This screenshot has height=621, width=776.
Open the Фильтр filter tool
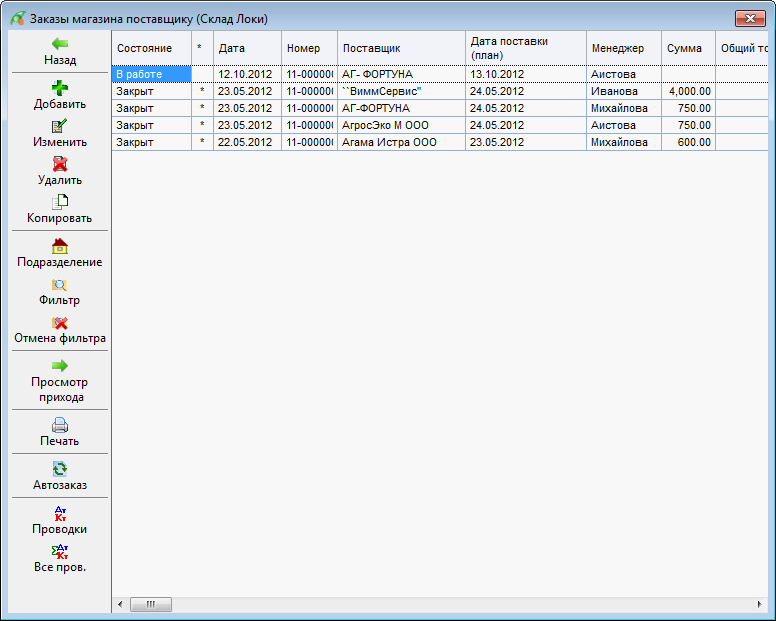(x=60, y=285)
